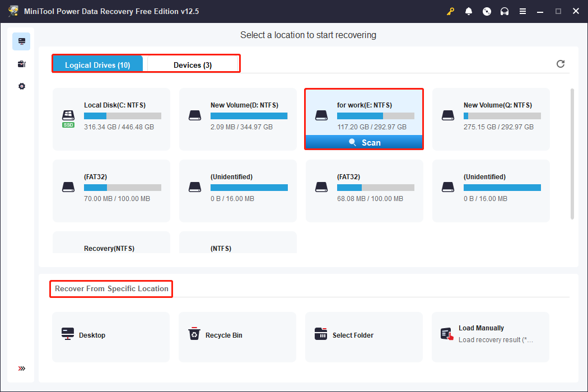Open Select Folder option
Viewport: 588px width, 392px height.
pos(363,335)
